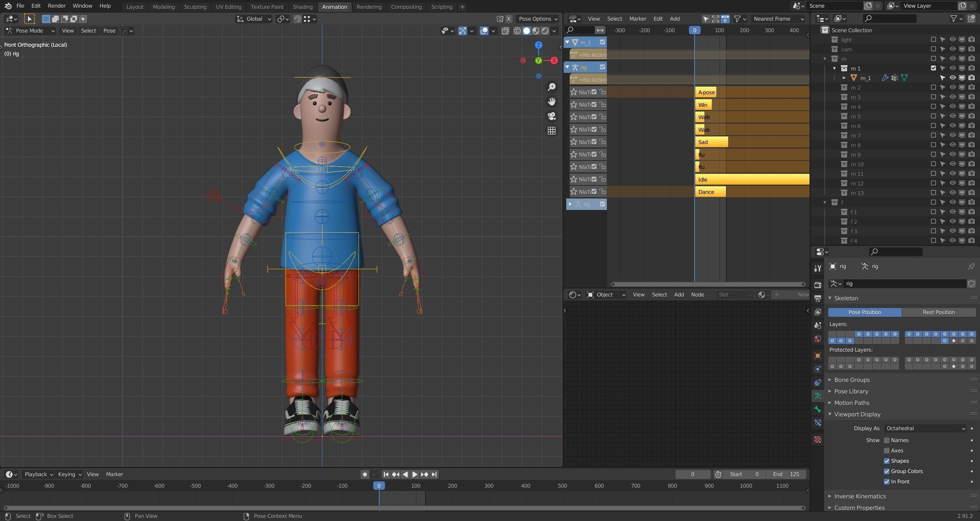980x521 pixels.
Task: Open the Object properties tab icon
Action: (x=818, y=356)
